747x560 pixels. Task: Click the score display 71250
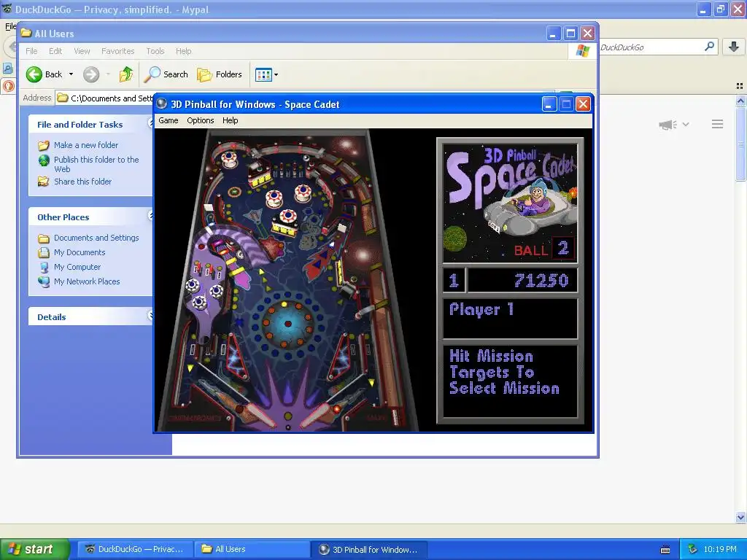tap(541, 281)
